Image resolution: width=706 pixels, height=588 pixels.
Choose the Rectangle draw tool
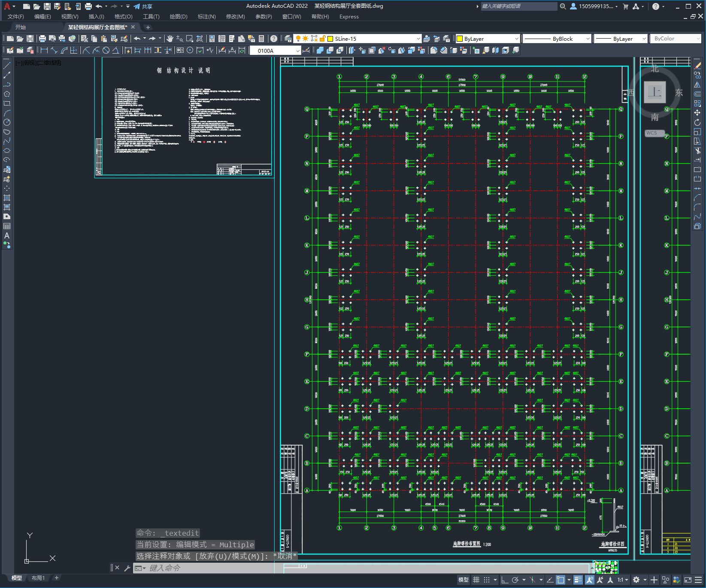point(7,103)
